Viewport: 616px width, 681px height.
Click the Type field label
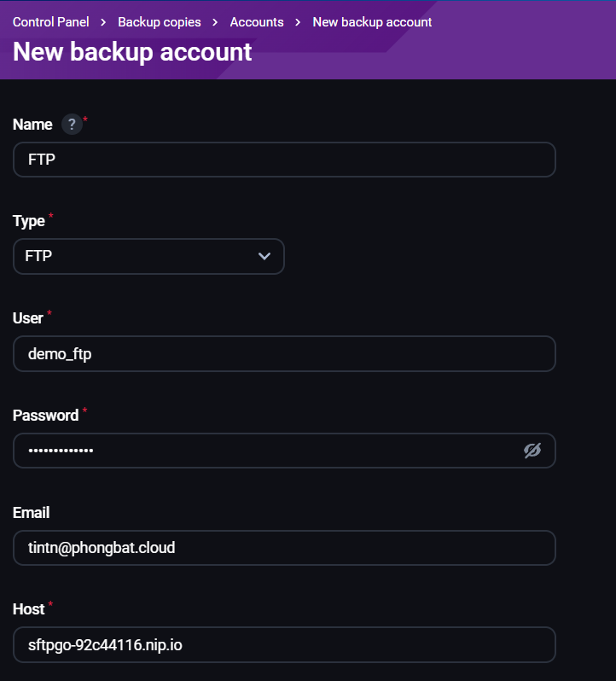coord(29,222)
